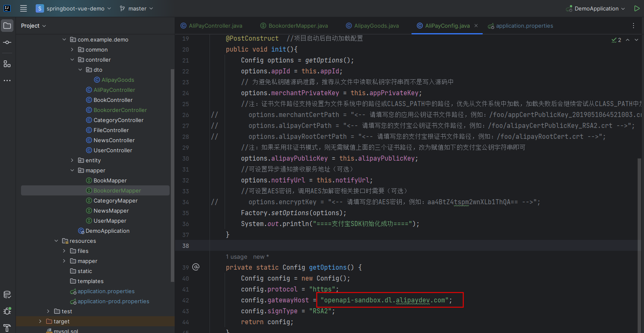Open the Database tool window icon

coord(7,295)
